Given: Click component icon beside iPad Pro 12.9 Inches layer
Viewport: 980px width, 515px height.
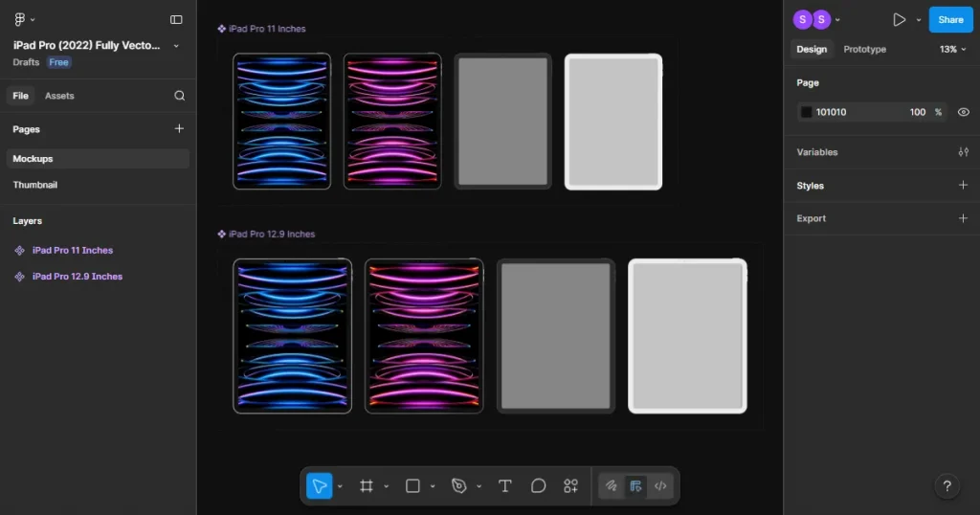Looking at the screenshot, I should click(19, 277).
